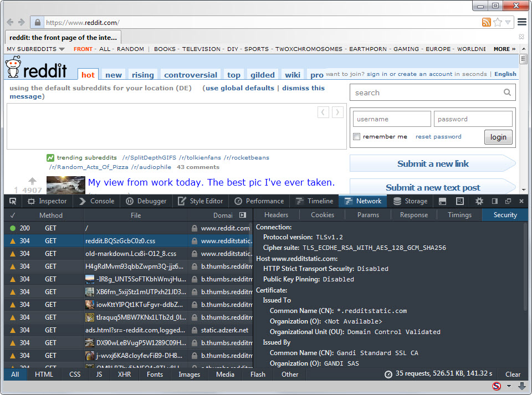Screen dimensions: 532x395
Task: Click next arrow in the ad carousel
Action: pos(337,112)
